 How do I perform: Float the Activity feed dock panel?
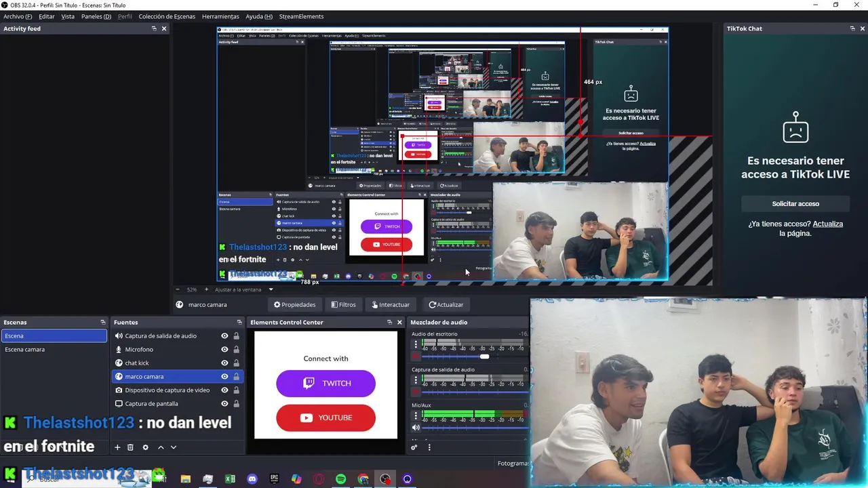pyautogui.click(x=154, y=28)
